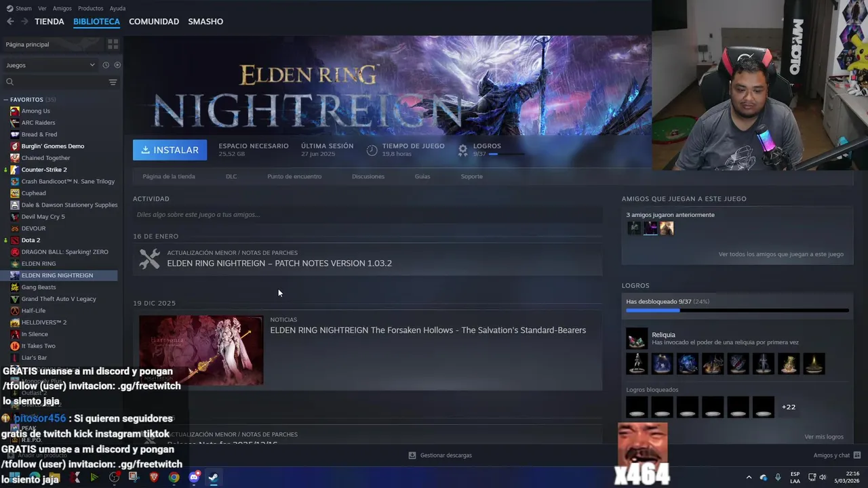Click small Logros progress bar under header
This screenshot has width=868, height=488.
[506, 155]
